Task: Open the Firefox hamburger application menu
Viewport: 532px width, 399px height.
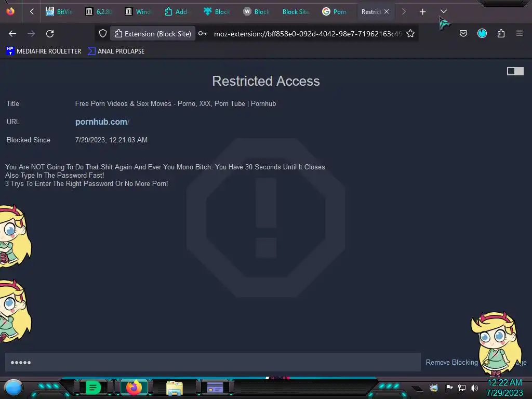Action: click(x=520, y=33)
